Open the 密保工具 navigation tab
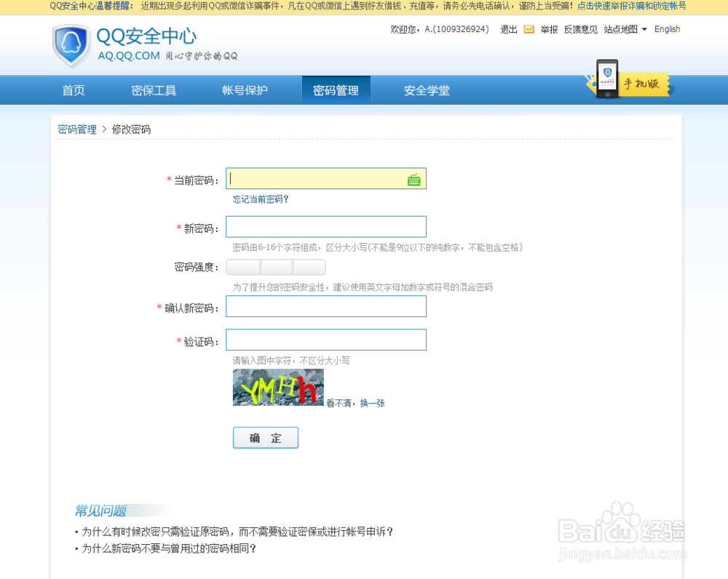Screen dimensions: 728x579 click(x=153, y=89)
